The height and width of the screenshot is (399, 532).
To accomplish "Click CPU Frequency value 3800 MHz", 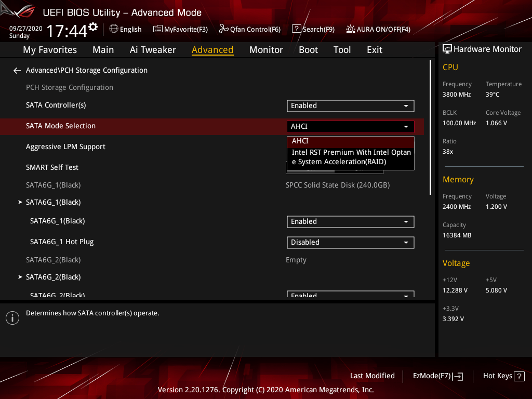I will coord(456,95).
